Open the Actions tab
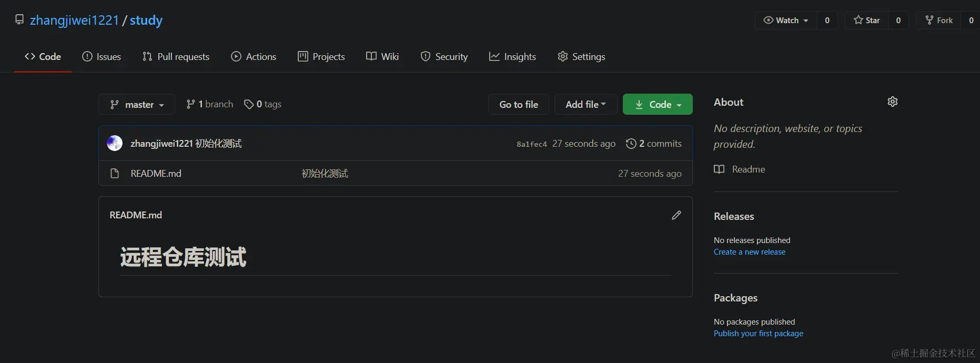This screenshot has height=363, width=980. point(254,56)
